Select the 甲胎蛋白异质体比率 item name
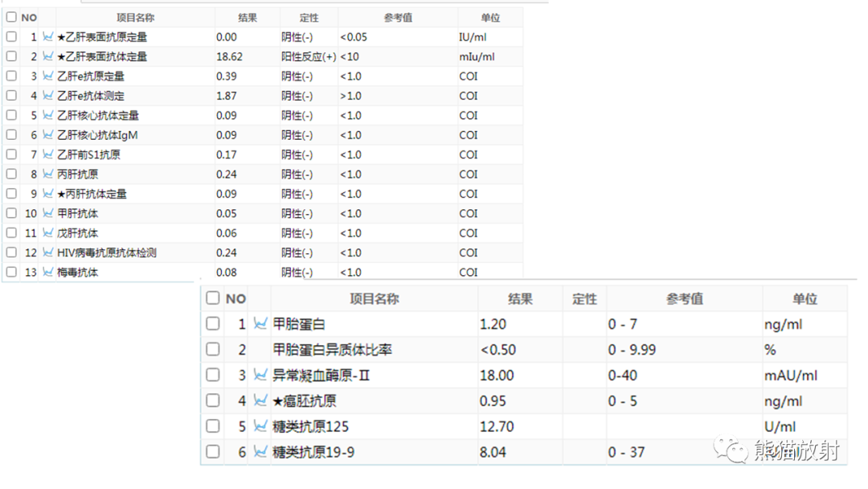This screenshot has height=489, width=868. click(x=332, y=349)
